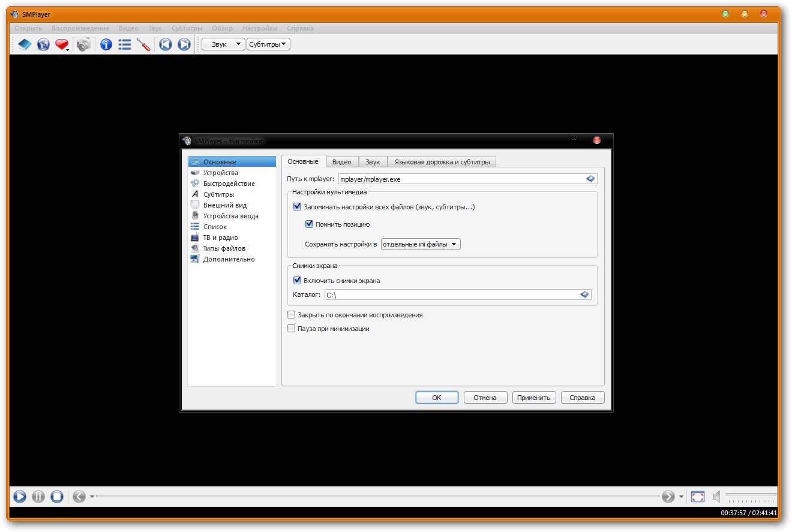Image resolution: width=792 pixels, height=532 pixels.
Task: Open the Воспроизведение menu
Action: pos(80,28)
